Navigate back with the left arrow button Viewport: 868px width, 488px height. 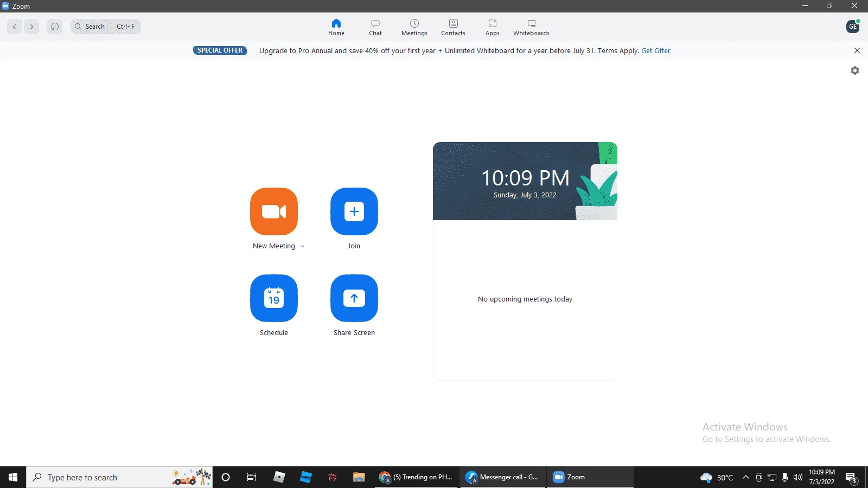click(x=15, y=27)
